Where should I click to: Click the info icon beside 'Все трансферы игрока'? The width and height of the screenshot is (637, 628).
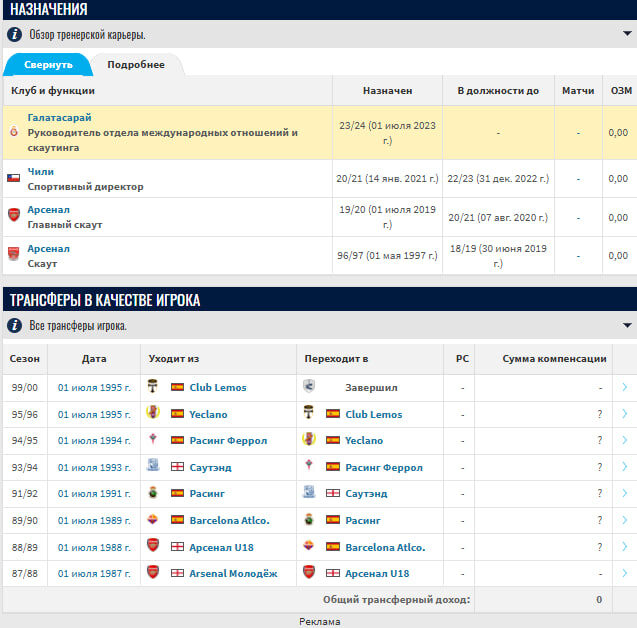15,325
